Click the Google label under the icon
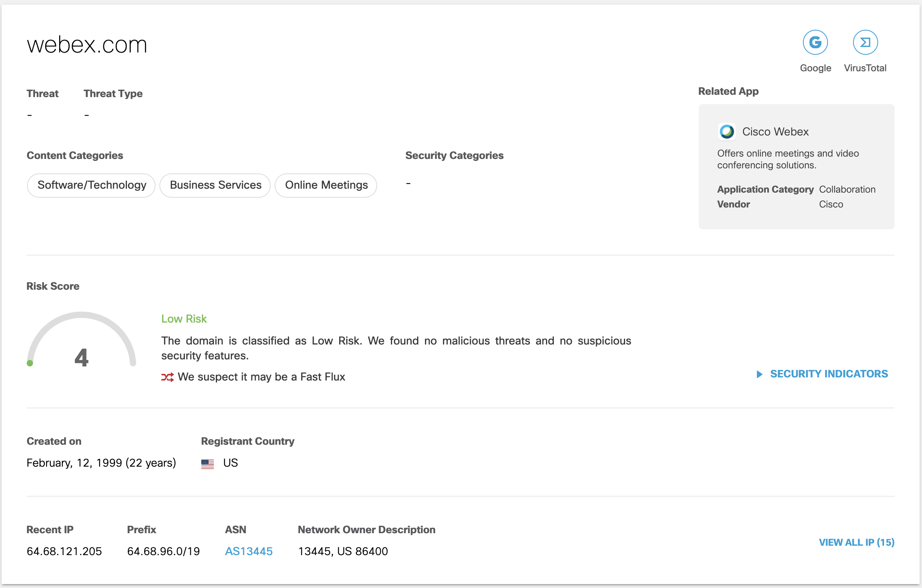This screenshot has width=922, height=588. [815, 68]
